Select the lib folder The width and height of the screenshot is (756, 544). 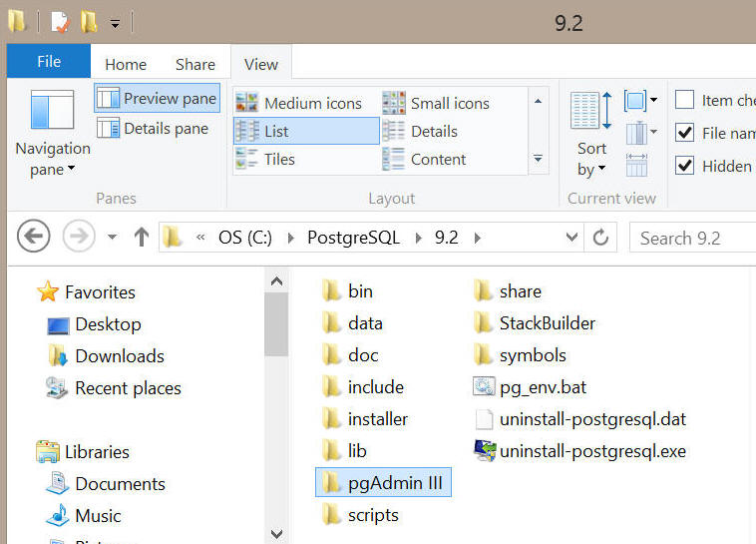pyautogui.click(x=345, y=451)
